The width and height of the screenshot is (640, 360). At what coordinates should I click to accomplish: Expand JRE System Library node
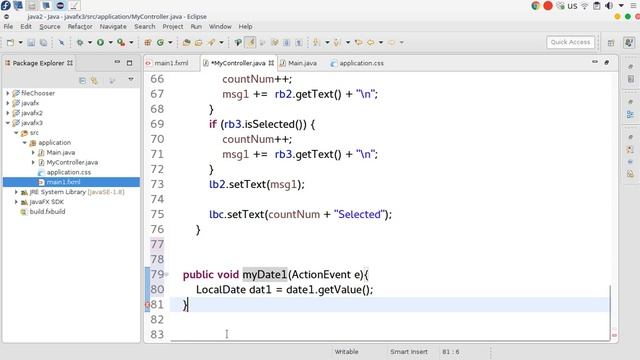pyautogui.click(x=16, y=192)
